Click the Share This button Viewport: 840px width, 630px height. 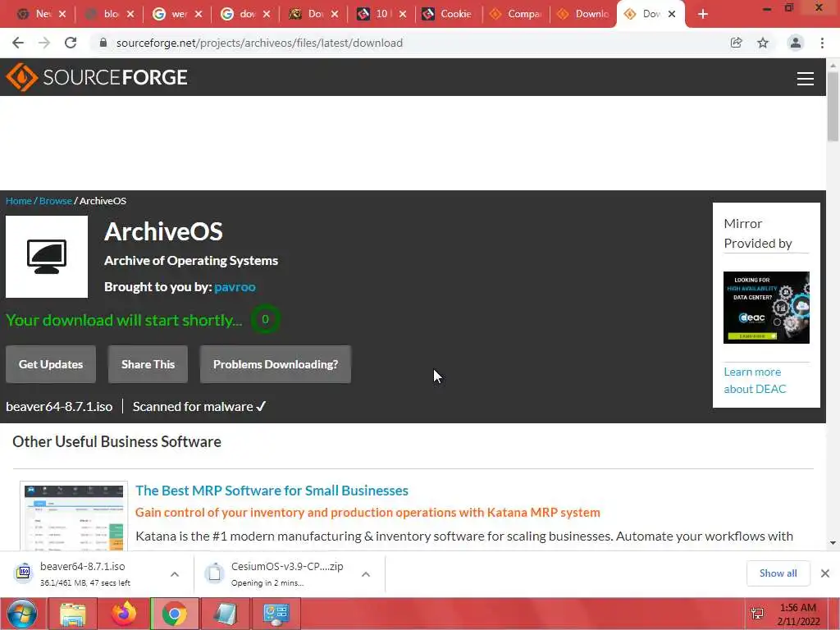pyautogui.click(x=148, y=364)
